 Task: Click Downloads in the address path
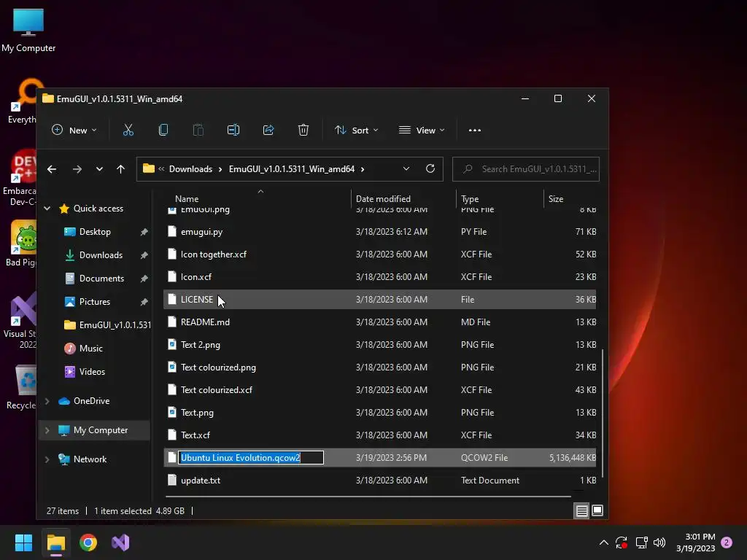[x=190, y=169]
